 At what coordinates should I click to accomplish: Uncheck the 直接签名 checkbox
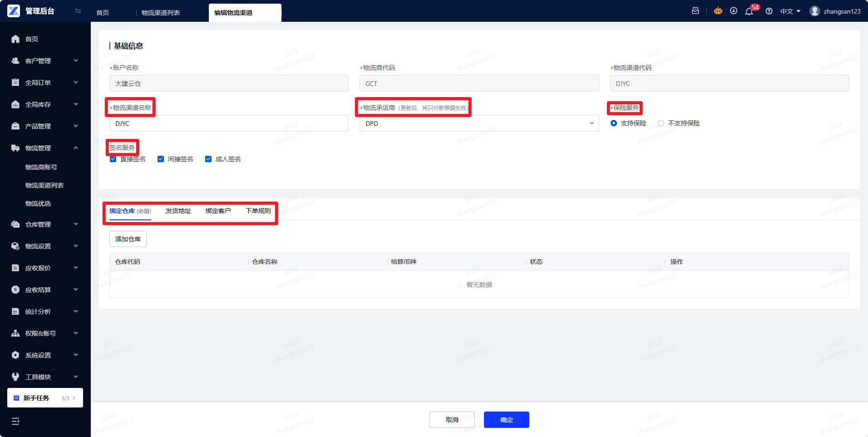click(x=113, y=159)
